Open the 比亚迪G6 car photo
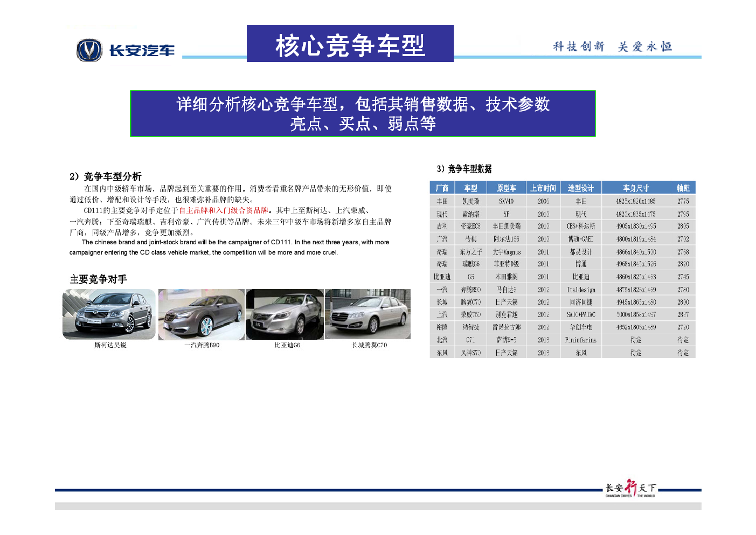756x535 pixels. (x=285, y=314)
